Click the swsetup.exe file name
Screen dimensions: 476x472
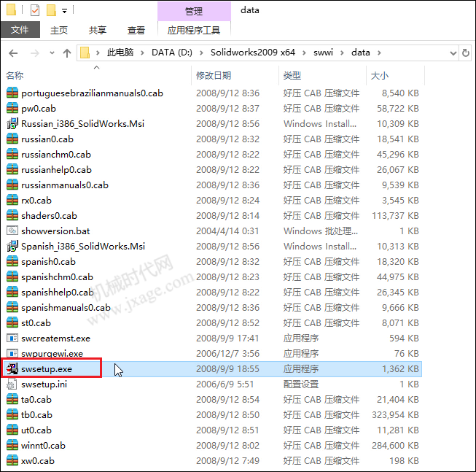[47, 369]
